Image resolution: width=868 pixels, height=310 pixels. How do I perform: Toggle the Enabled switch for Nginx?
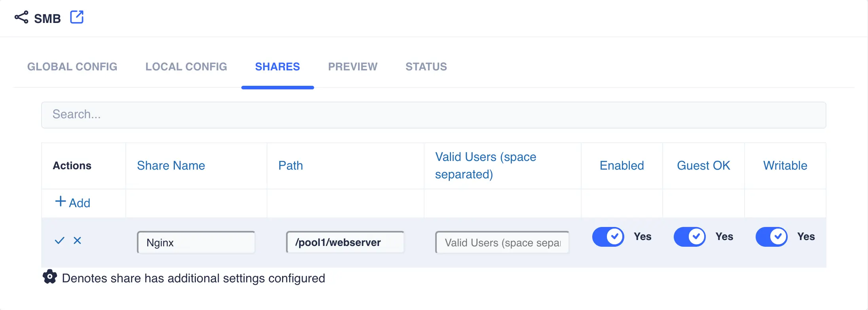point(608,236)
